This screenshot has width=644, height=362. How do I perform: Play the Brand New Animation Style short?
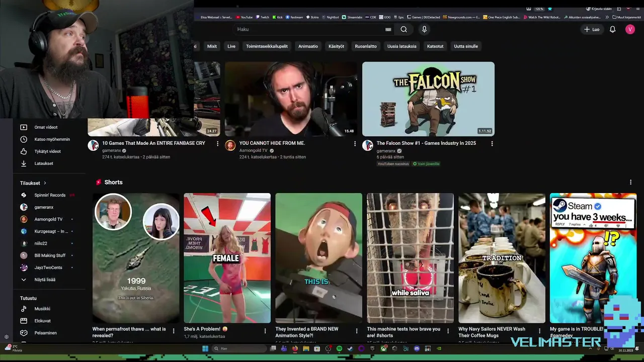click(x=318, y=258)
